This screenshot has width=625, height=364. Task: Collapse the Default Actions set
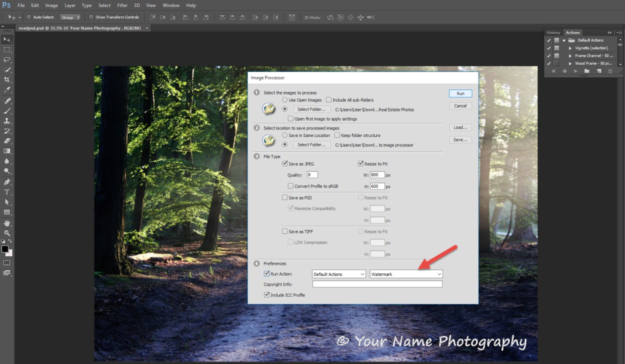coord(564,40)
